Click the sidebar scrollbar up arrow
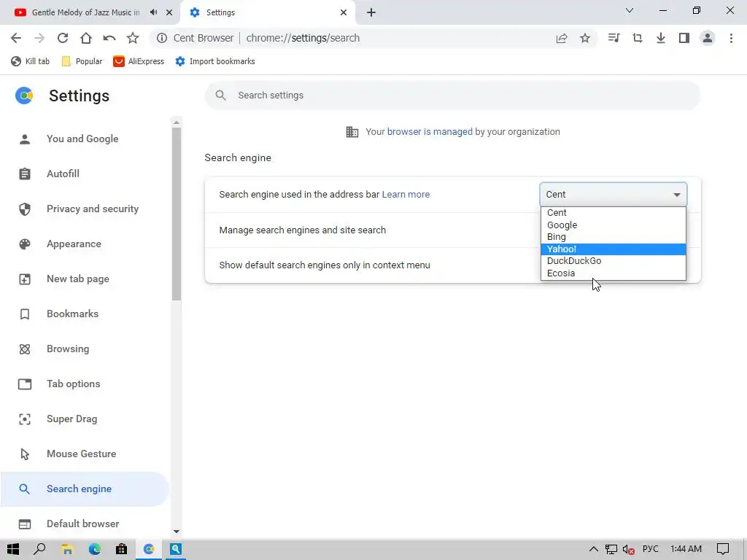This screenshot has width=747, height=560. (x=177, y=122)
